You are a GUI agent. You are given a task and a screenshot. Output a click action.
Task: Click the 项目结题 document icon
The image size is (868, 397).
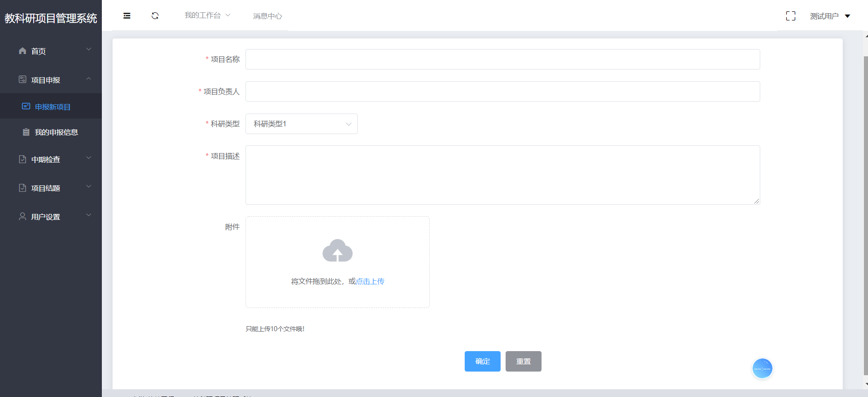pos(22,188)
